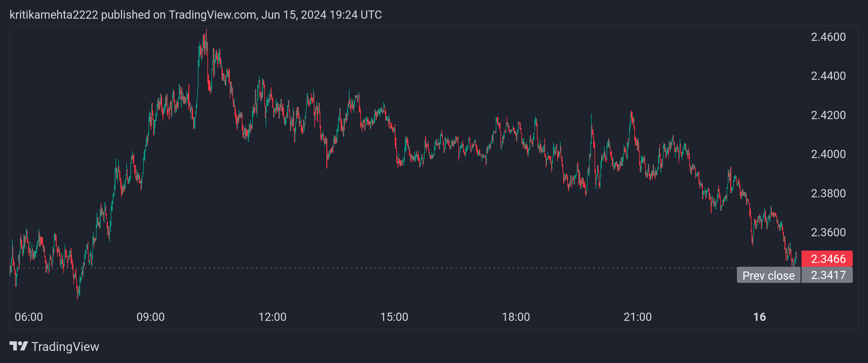Click the 09:00 time axis label

point(150,317)
